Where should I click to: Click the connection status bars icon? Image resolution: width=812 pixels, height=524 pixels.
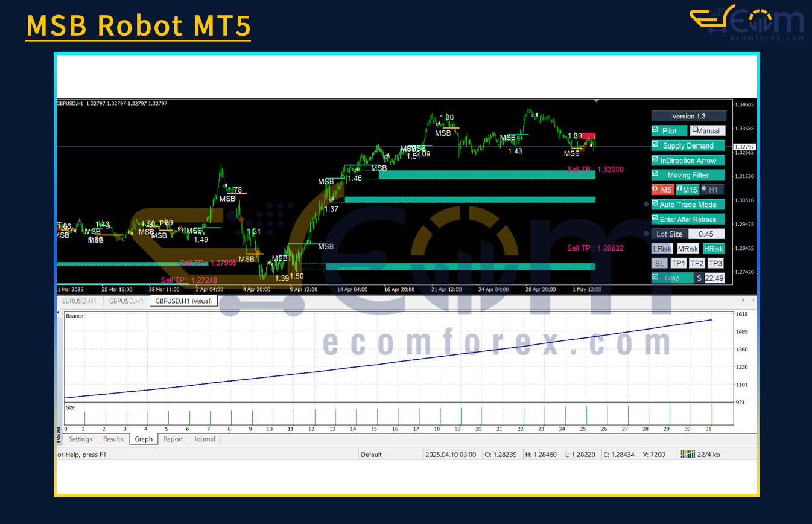click(687, 454)
